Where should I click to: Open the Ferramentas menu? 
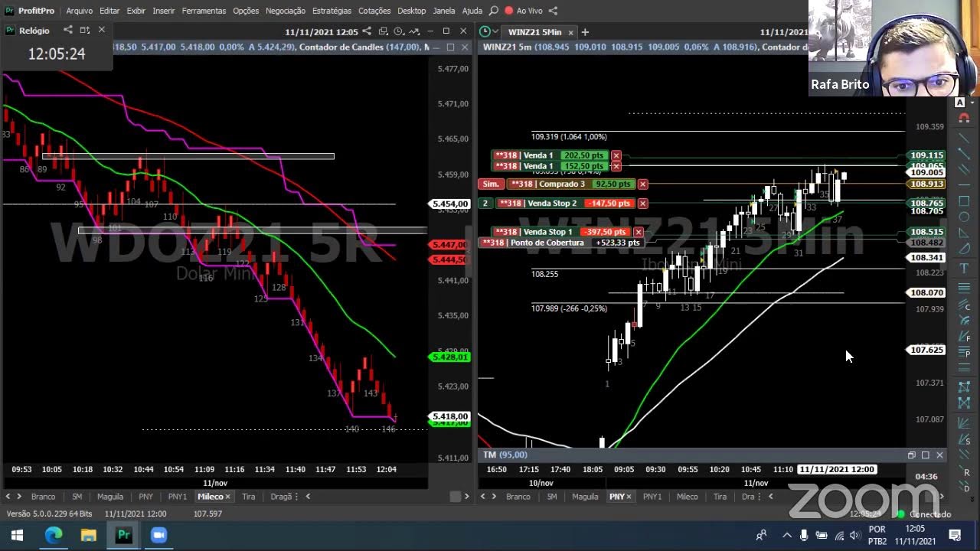point(204,11)
